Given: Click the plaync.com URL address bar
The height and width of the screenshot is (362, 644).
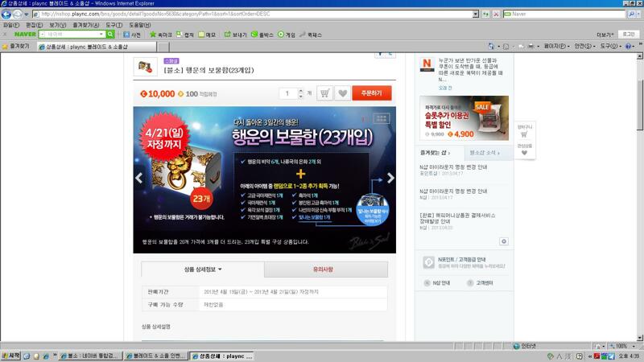Looking at the screenshot, I should point(254,14).
